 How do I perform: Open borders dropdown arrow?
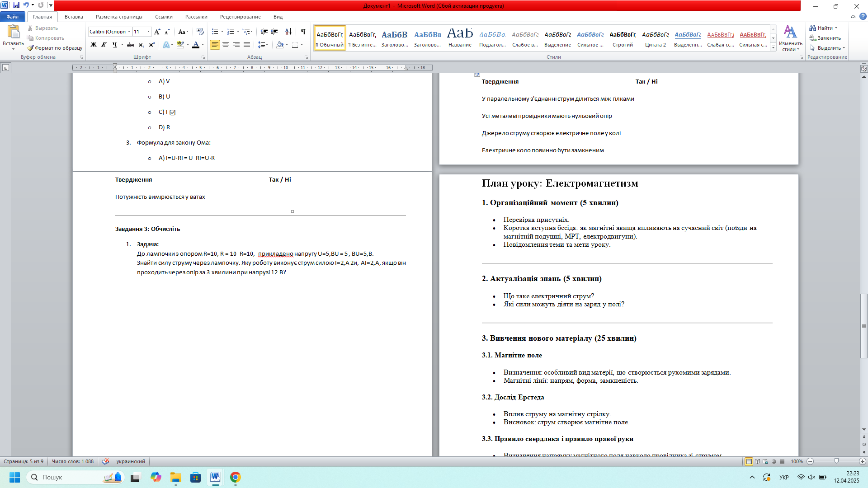(302, 45)
